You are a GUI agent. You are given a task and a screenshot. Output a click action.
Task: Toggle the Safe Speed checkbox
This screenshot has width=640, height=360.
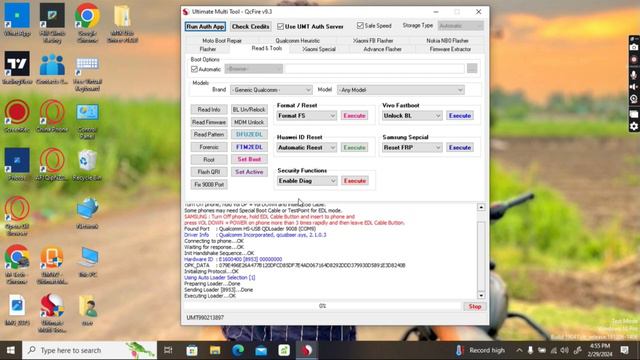pos(360,25)
